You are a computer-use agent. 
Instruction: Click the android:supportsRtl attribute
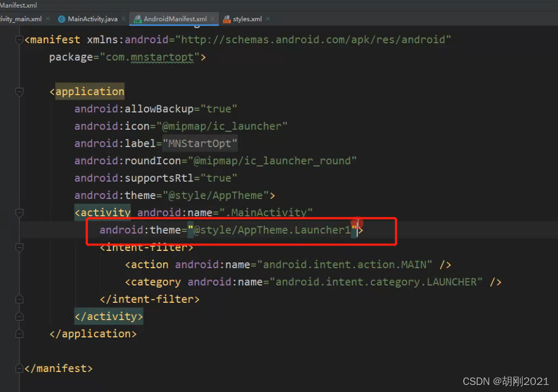(x=134, y=178)
